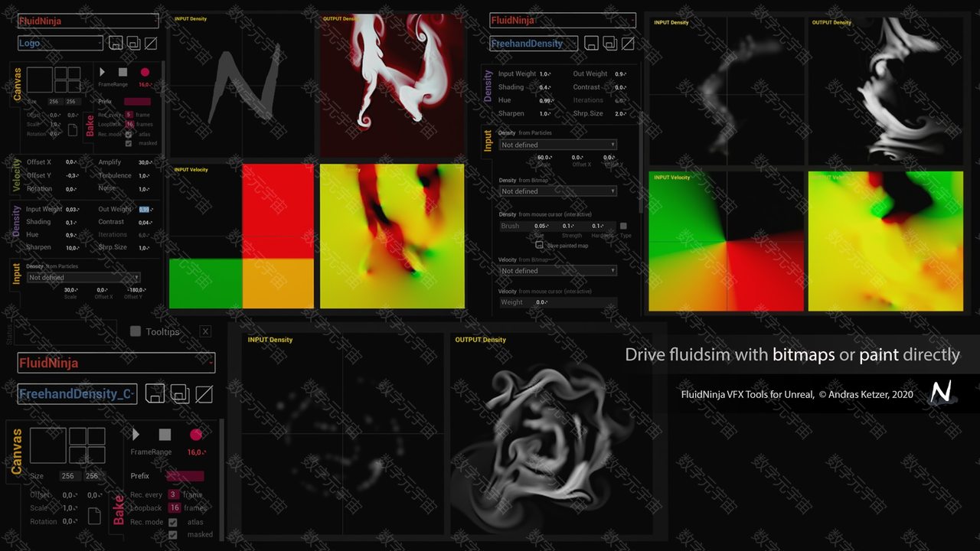This screenshot has height=551, width=980.
Task: Click the duplicate icon beside FreehandDensity_C preset
Action: pyautogui.click(x=179, y=393)
